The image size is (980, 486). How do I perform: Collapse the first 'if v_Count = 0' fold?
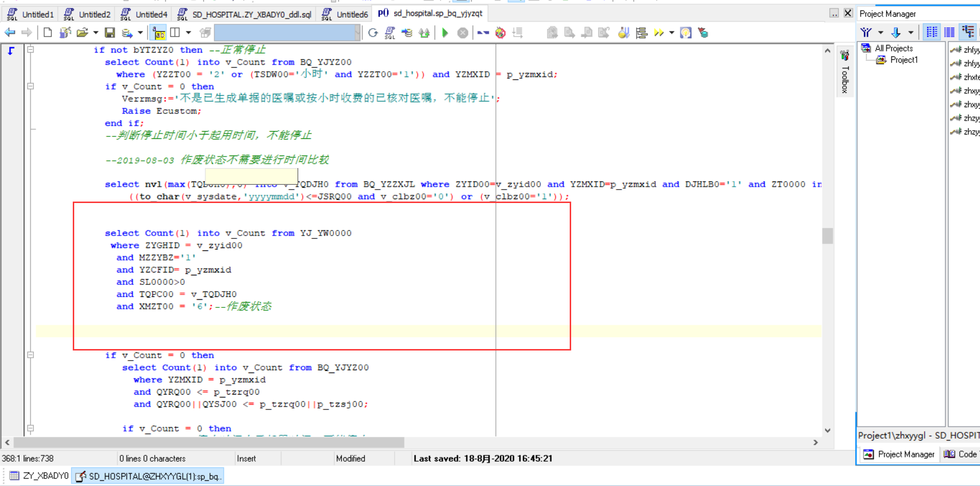point(31,86)
